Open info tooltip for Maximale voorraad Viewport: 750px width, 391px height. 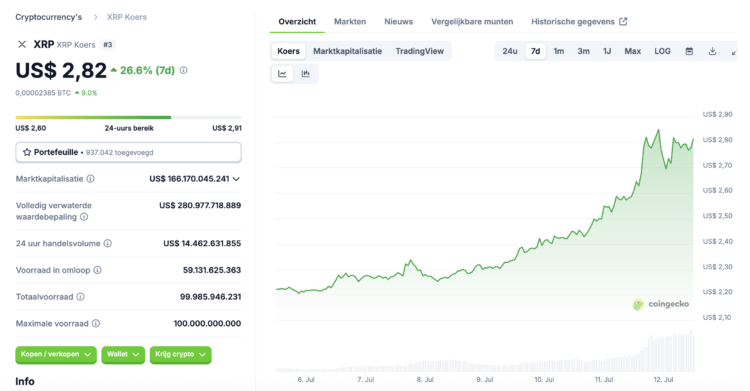tap(96, 324)
